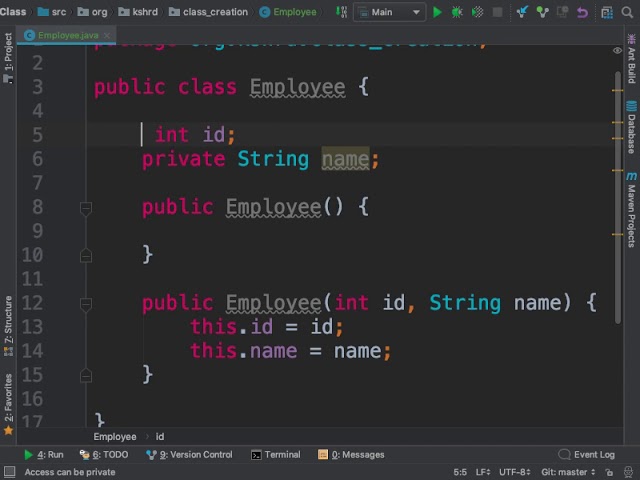This screenshot has width=640, height=480.
Task: Open Search Everywhere magnifier
Action: 627,12
